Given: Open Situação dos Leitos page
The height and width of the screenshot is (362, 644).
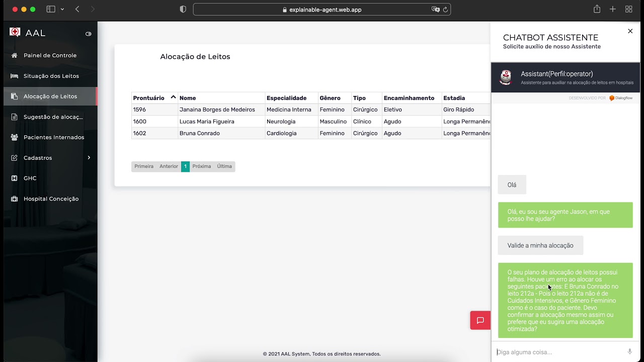Looking at the screenshot, I should (50, 76).
